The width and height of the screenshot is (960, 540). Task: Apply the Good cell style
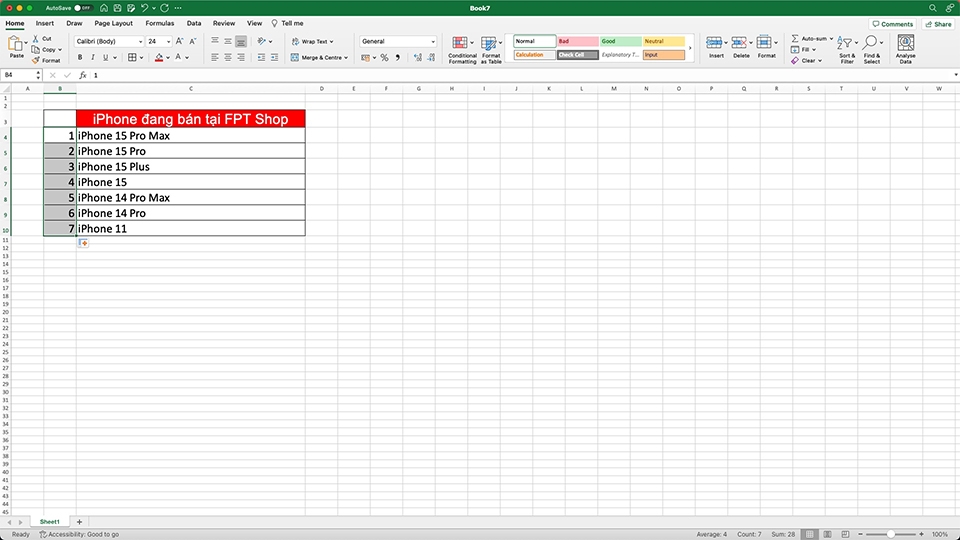(x=620, y=41)
